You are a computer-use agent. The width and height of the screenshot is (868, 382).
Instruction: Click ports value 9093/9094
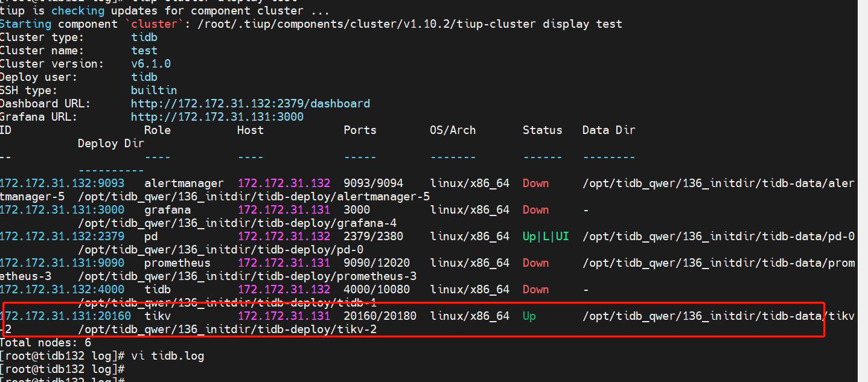(x=373, y=183)
